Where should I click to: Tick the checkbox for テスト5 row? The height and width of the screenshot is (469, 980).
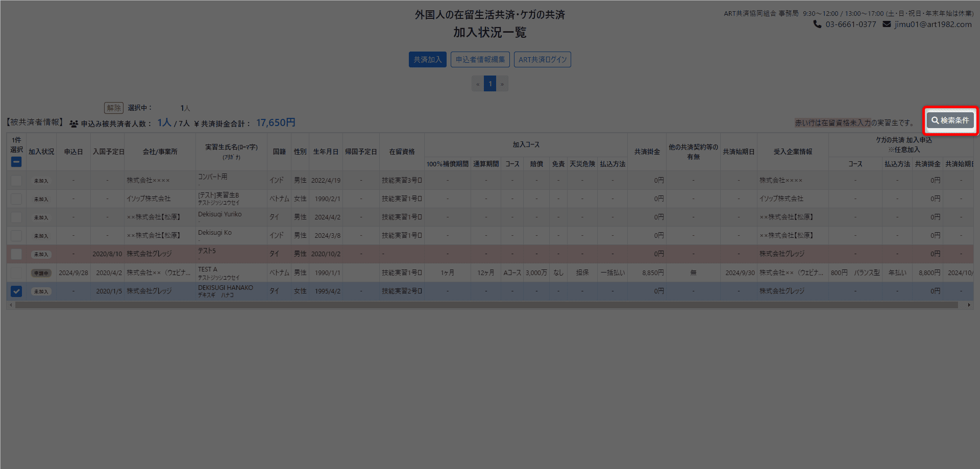coord(16,254)
